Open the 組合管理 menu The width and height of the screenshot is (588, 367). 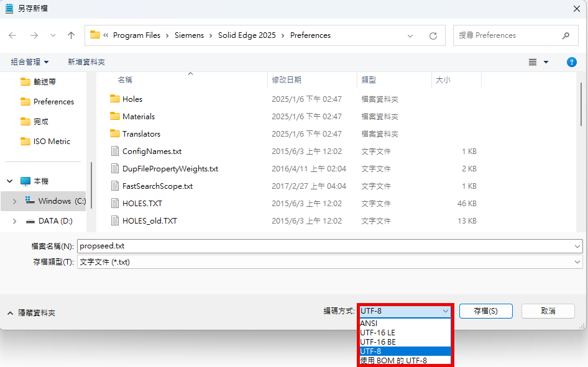29,62
